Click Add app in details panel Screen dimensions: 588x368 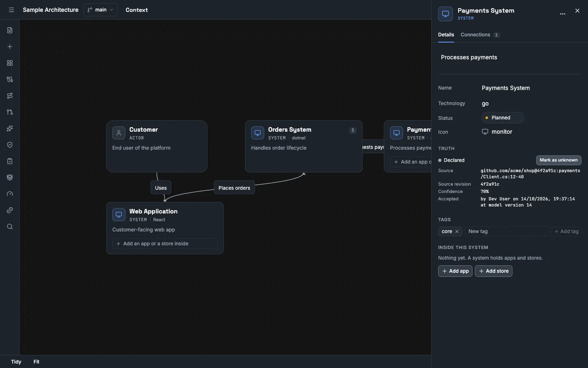pos(455,271)
